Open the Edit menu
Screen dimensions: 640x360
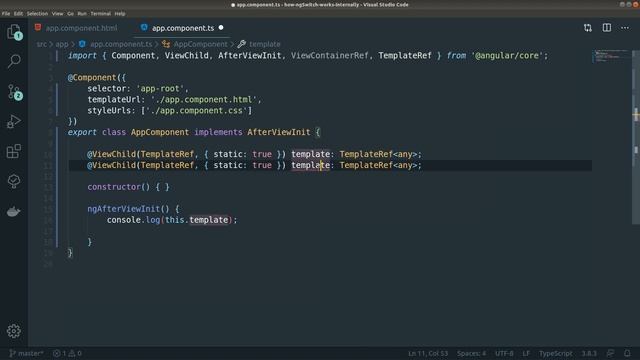(18, 13)
